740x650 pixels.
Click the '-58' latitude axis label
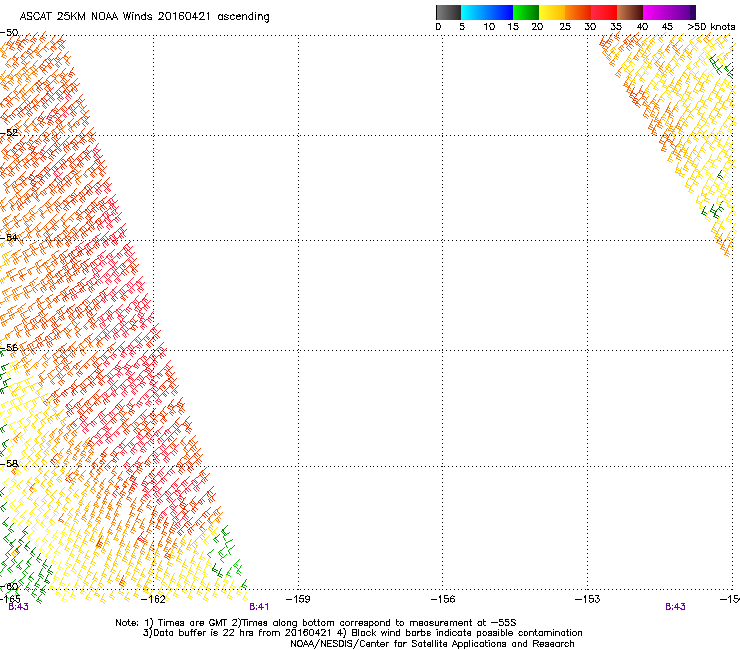pos(9,464)
